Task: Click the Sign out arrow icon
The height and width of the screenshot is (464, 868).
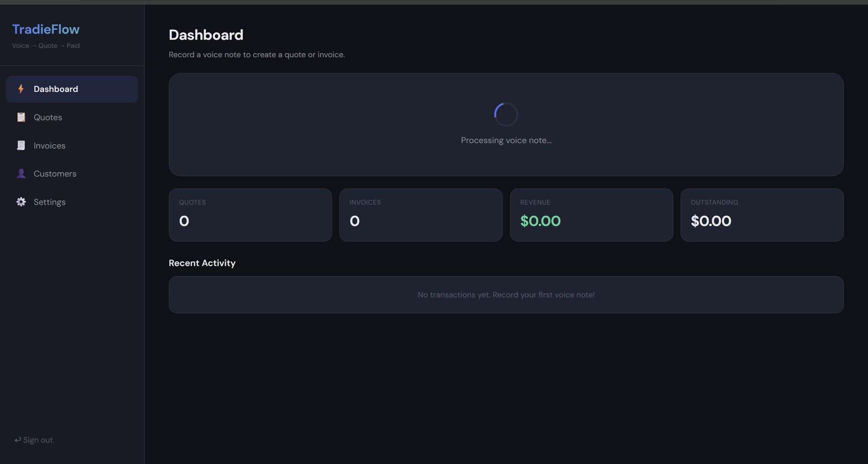Action: (18, 440)
